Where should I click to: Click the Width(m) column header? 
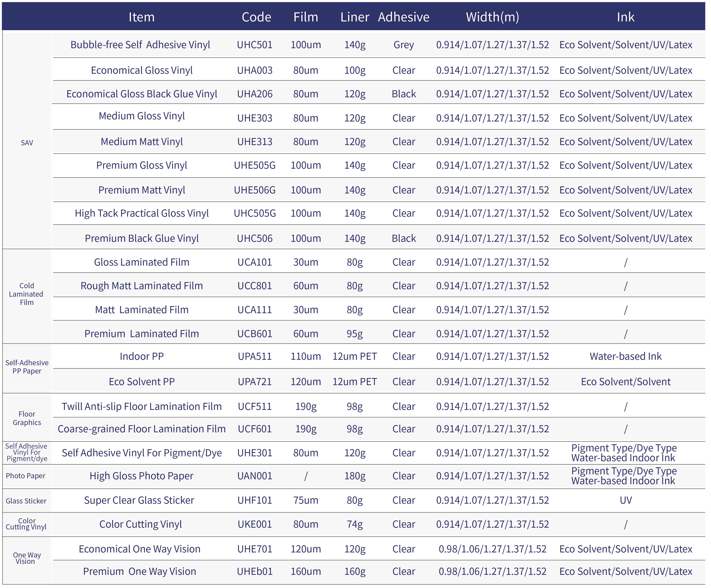coord(492,17)
